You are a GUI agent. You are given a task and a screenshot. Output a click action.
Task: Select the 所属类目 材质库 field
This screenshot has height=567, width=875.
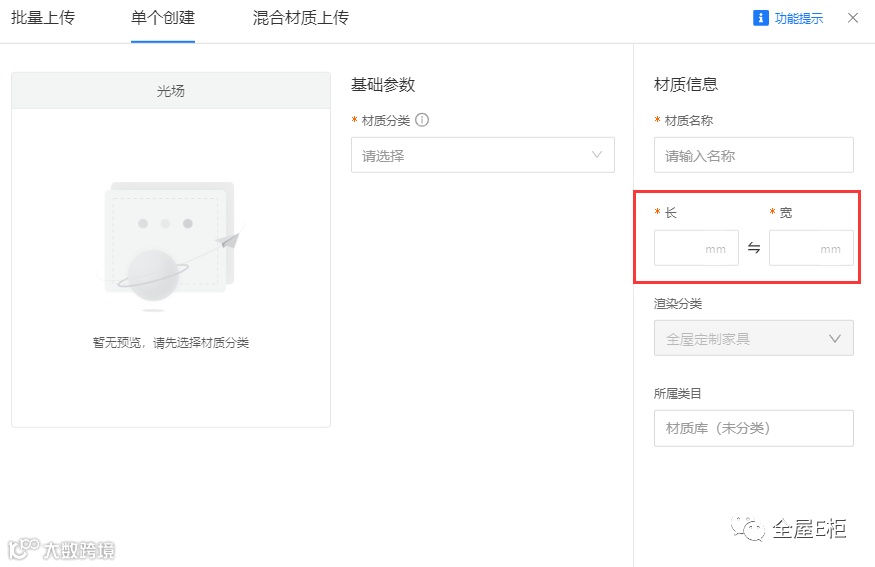(753, 428)
